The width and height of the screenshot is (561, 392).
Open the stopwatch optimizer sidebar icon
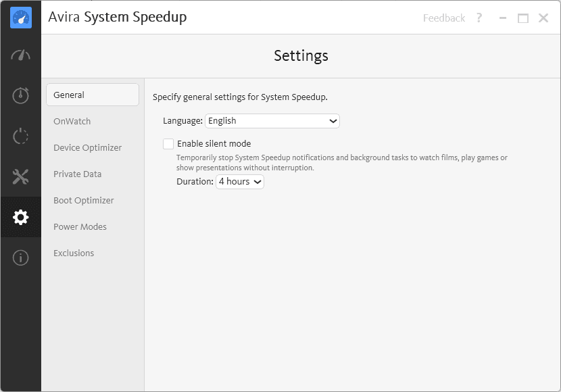pyautogui.click(x=21, y=95)
